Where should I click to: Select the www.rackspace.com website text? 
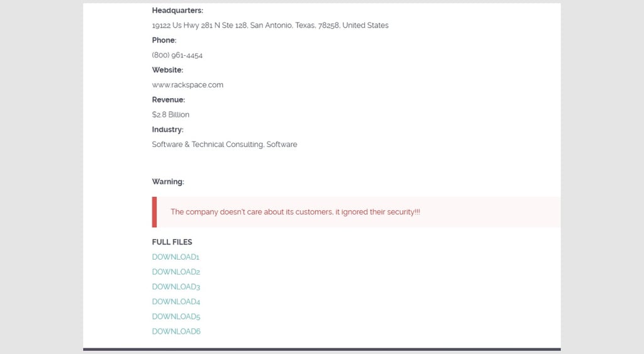click(187, 85)
